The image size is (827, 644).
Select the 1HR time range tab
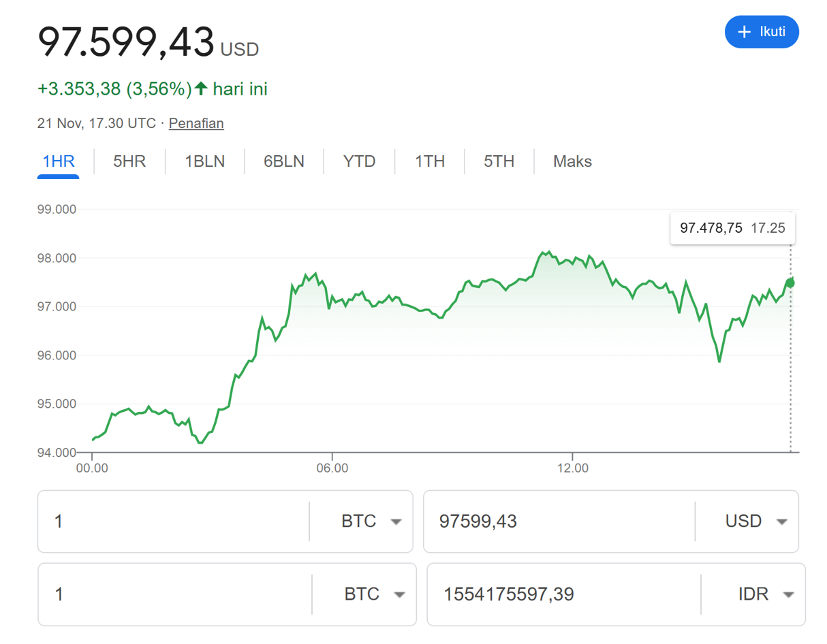point(59,161)
